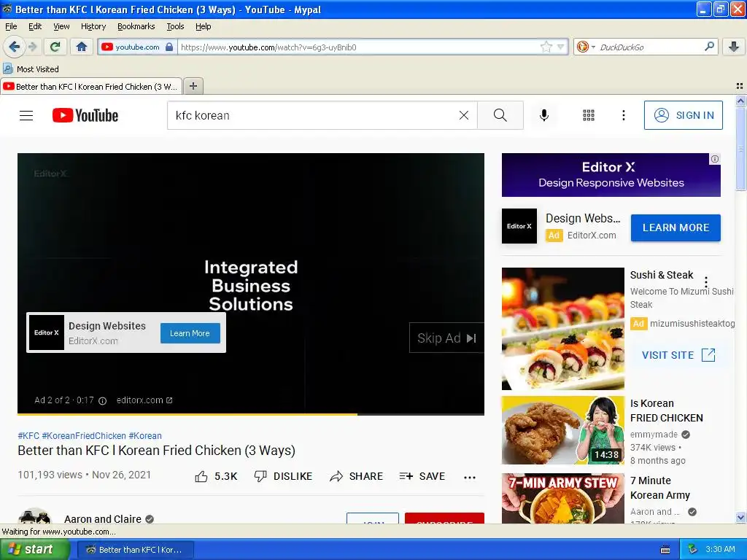Viewport: 747px width, 560px height.
Task: Click the Better than KFC taskbar button
Action: [x=135, y=550]
